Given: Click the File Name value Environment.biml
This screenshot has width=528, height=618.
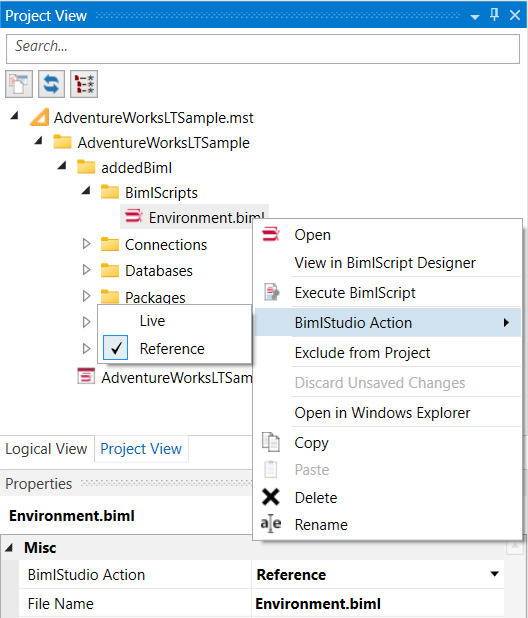Looking at the screenshot, I should (x=318, y=603).
